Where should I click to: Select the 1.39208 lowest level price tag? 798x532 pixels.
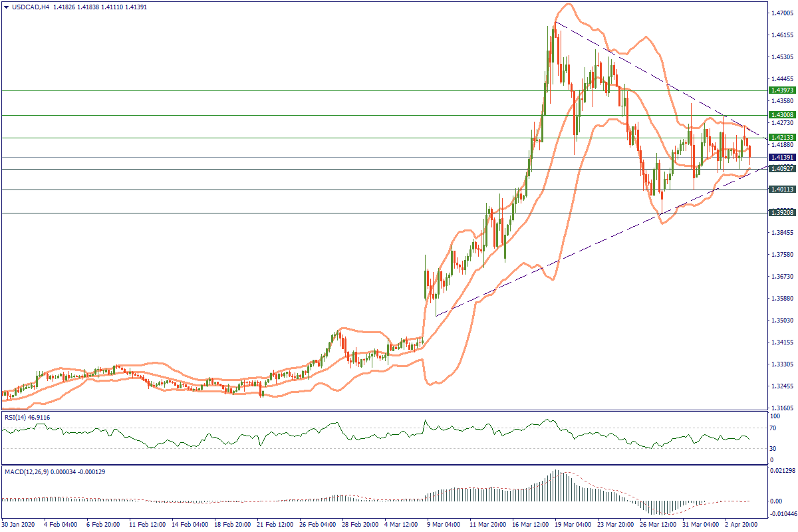(x=779, y=213)
